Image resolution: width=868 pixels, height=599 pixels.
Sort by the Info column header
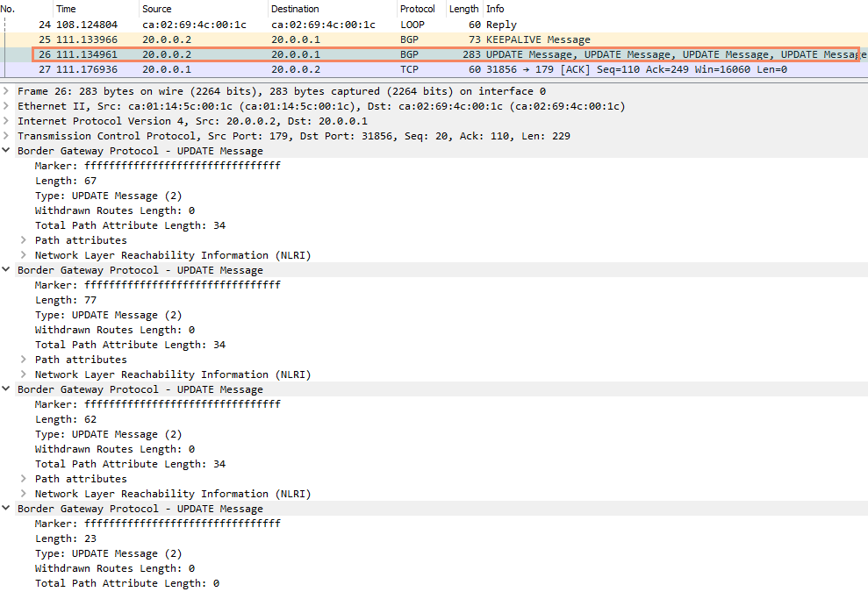click(x=676, y=9)
